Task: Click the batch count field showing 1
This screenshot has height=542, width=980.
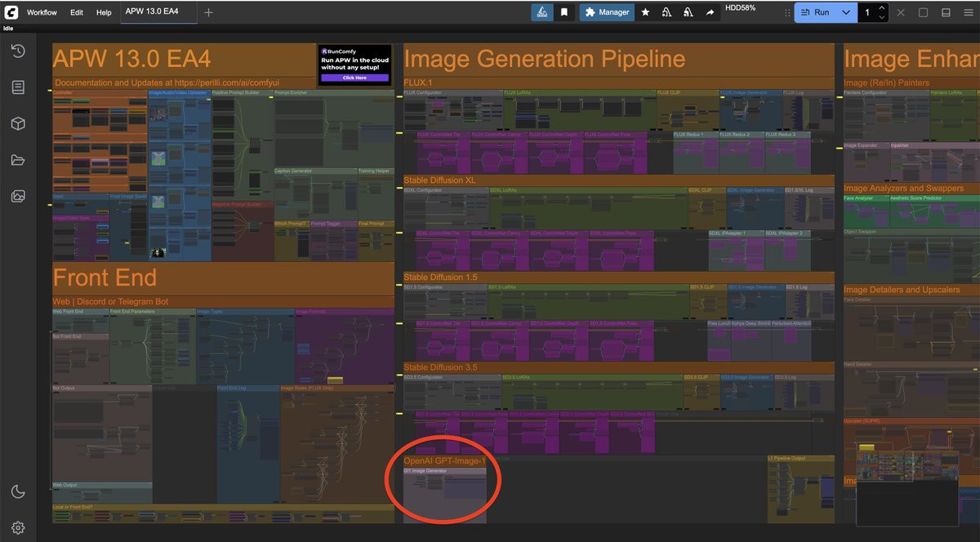Action: [x=867, y=12]
